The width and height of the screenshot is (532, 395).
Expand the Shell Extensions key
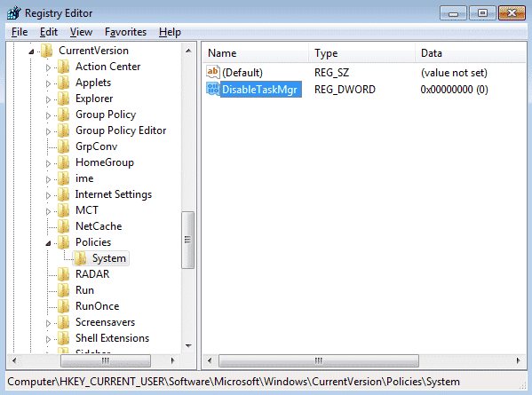click(x=48, y=339)
